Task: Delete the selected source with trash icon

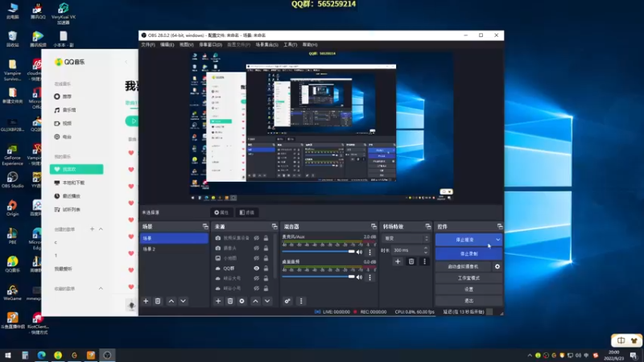Action: click(230, 301)
